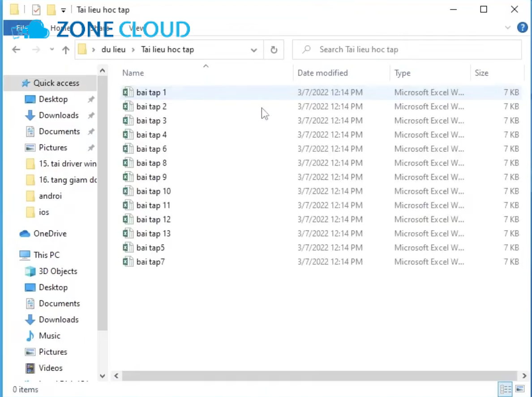Open pinned Pictures under Quick access
The image size is (532, 397).
[x=53, y=147]
